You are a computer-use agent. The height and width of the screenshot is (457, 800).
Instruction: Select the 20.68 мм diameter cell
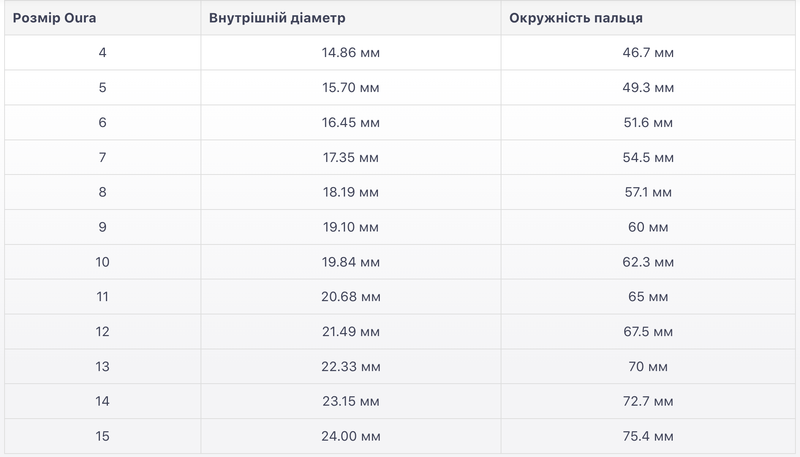point(350,297)
